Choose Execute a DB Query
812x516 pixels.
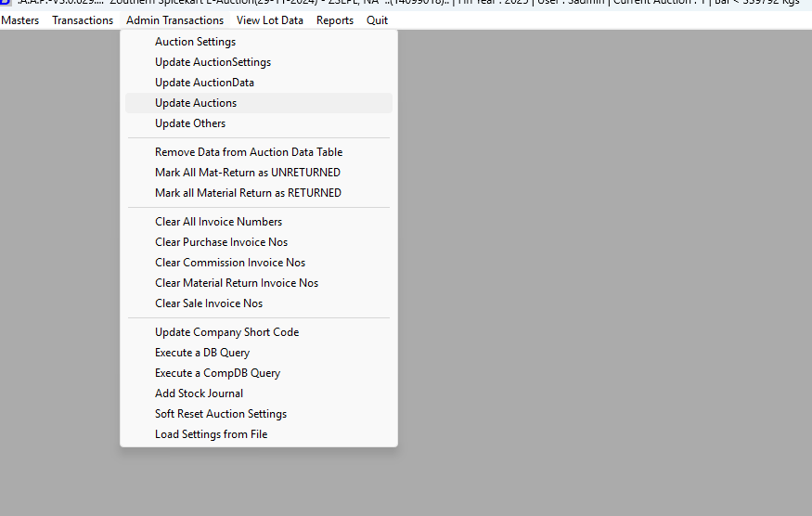tap(259, 353)
